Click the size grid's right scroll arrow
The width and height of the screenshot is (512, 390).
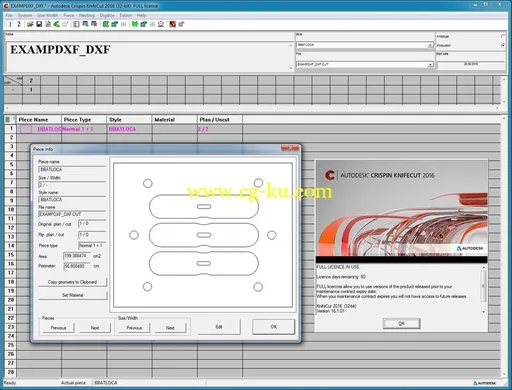[x=497, y=108]
